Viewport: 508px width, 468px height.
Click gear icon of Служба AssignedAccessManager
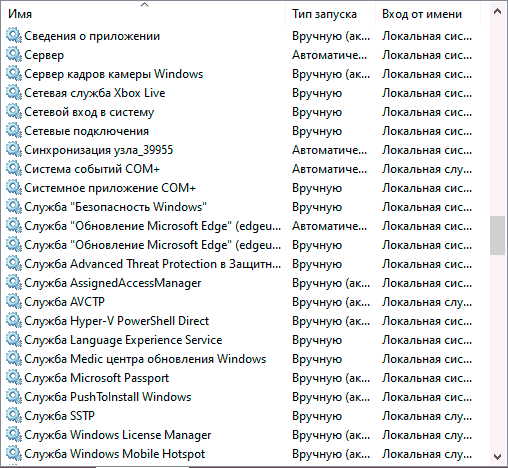pyautogui.click(x=14, y=283)
